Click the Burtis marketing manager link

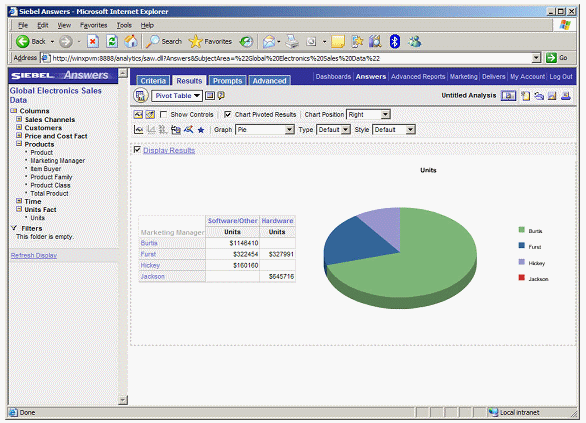[149, 243]
